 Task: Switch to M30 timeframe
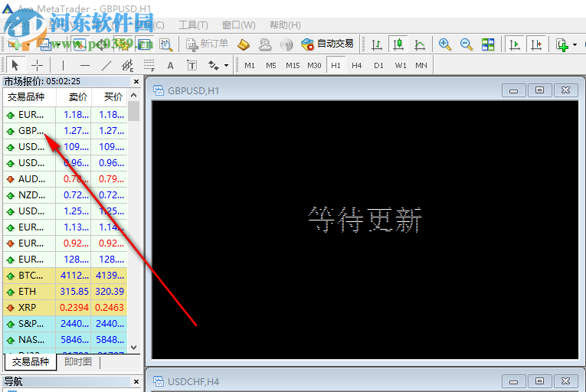pos(314,65)
